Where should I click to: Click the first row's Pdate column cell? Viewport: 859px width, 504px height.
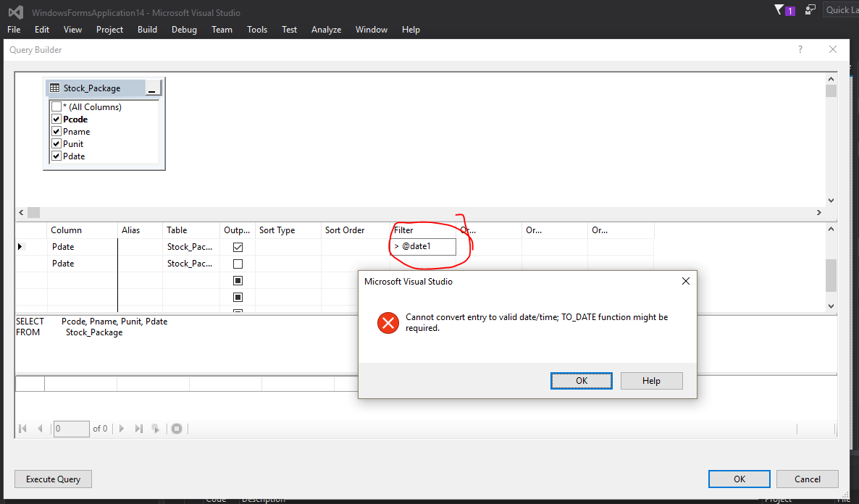[82, 246]
